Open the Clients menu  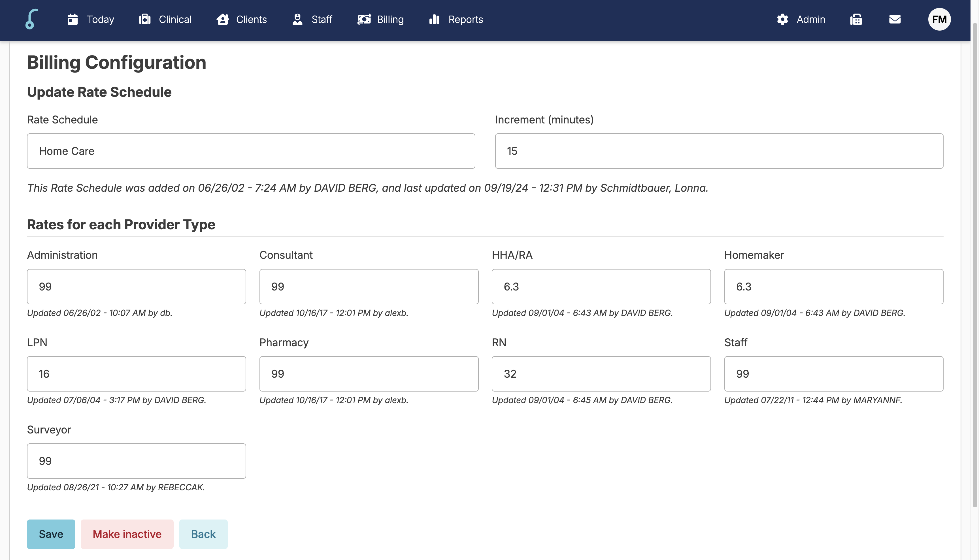tap(251, 19)
